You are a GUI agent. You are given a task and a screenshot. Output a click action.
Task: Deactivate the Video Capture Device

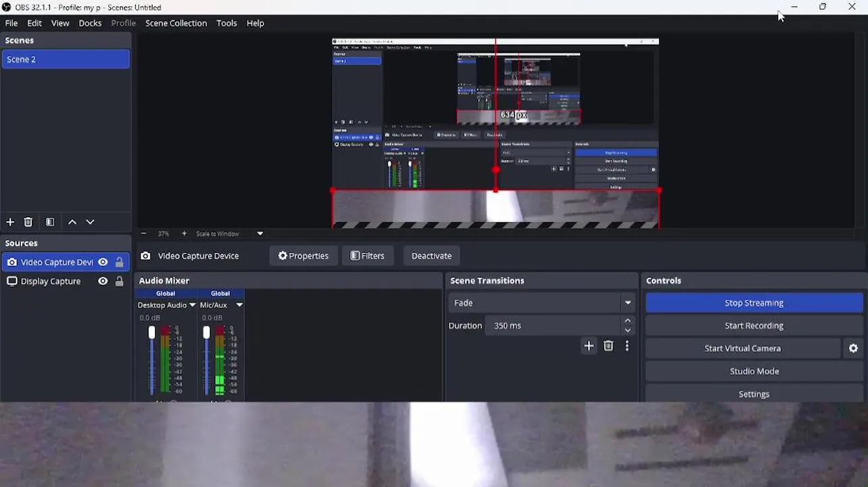(x=431, y=256)
